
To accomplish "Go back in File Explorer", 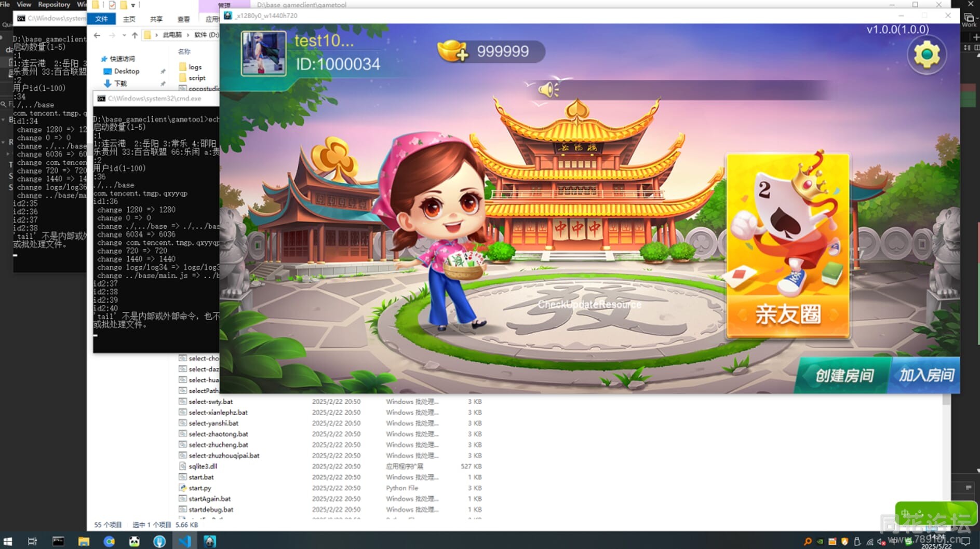I will [x=97, y=35].
